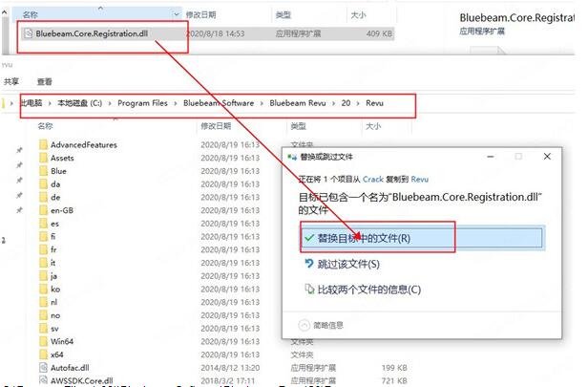This screenshot has height=387, width=588.
Task: Click the Revu destination link in dialog
Action: coord(420,179)
